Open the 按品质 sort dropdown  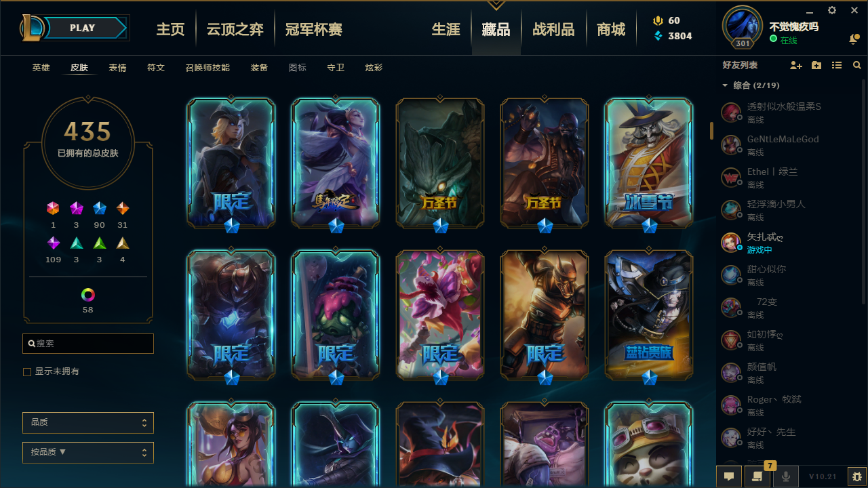coord(88,452)
